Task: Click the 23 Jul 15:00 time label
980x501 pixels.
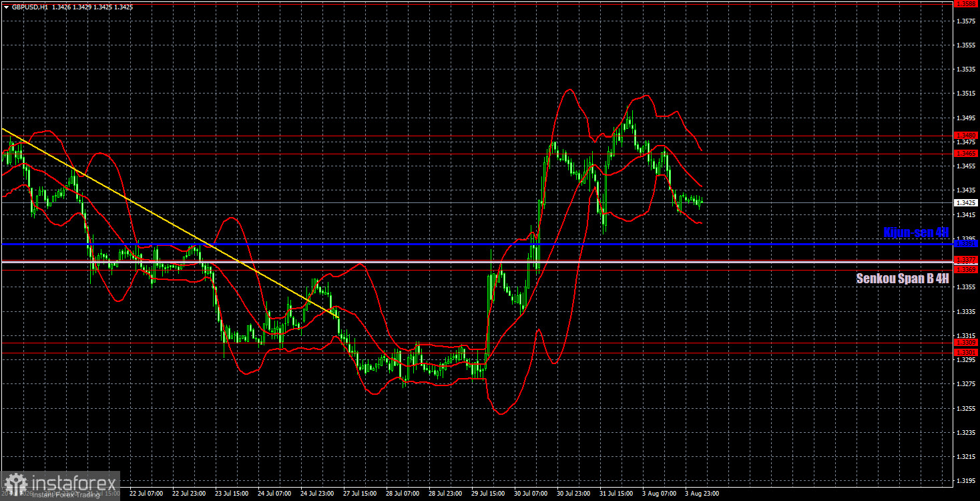Action: pyautogui.click(x=232, y=494)
